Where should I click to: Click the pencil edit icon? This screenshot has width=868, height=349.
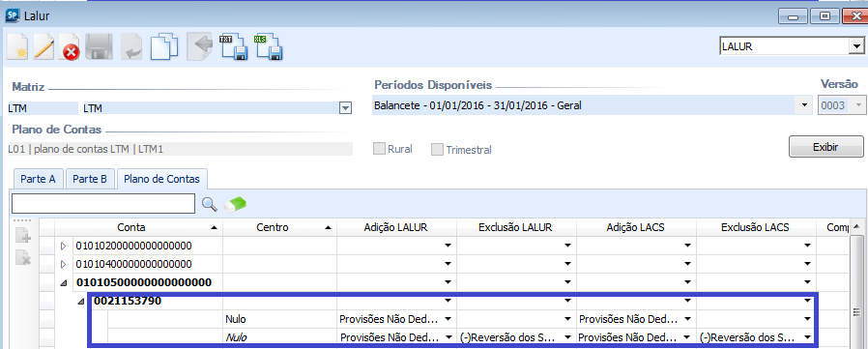coord(43,47)
